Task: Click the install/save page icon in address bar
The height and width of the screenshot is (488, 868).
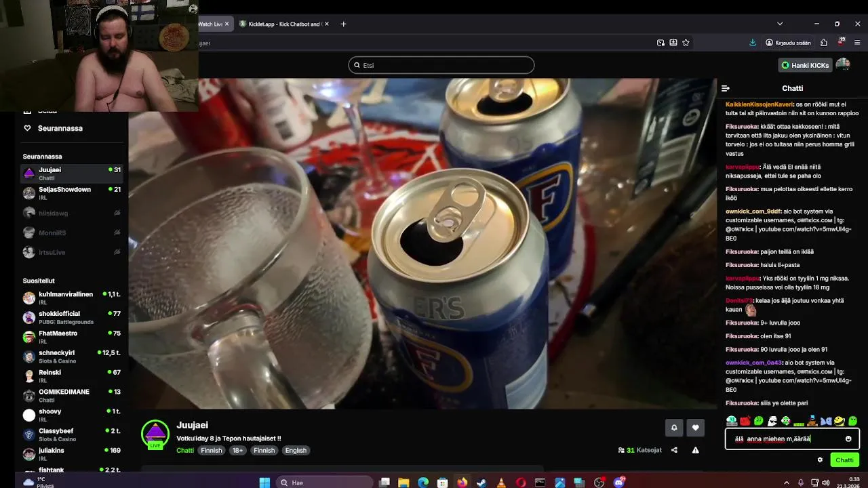Action: click(x=673, y=43)
